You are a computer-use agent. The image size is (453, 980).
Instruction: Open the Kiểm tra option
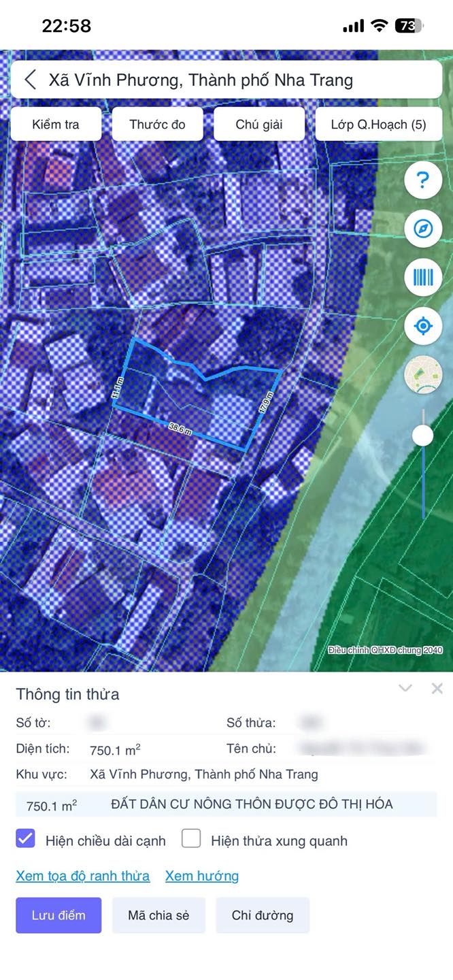pos(56,125)
